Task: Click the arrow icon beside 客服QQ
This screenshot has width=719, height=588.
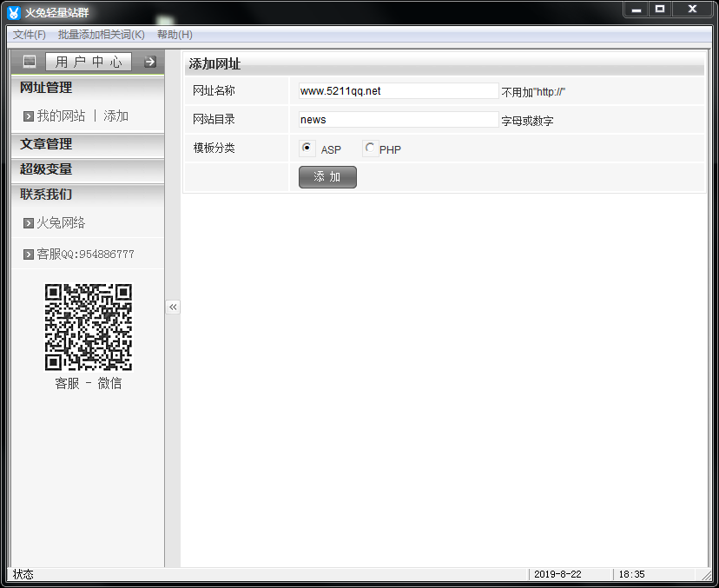Action: (29, 254)
